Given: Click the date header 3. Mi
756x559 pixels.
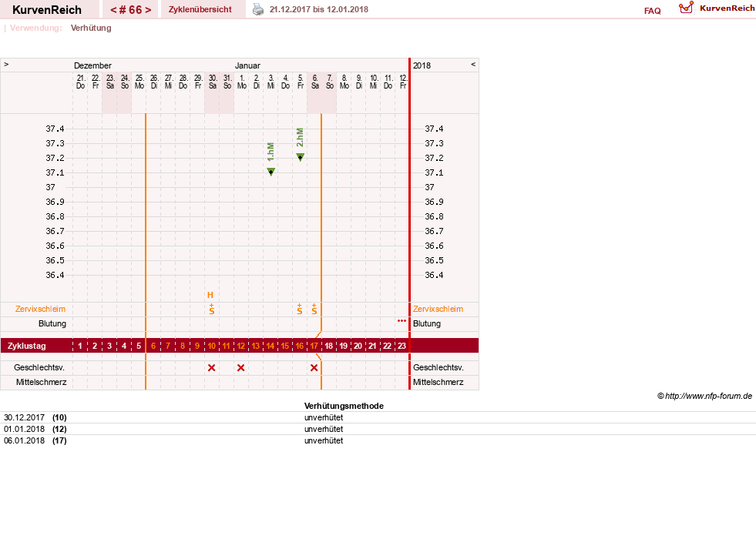Looking at the screenshot, I should [x=271, y=82].
